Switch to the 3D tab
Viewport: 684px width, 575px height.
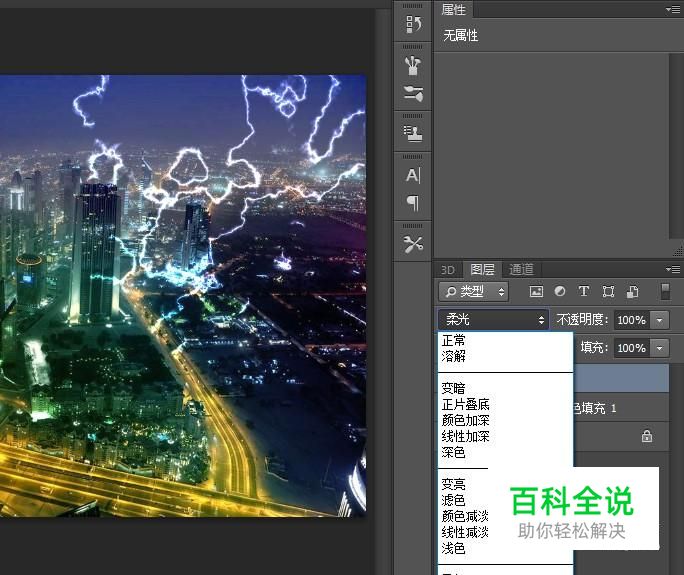pyautogui.click(x=448, y=270)
